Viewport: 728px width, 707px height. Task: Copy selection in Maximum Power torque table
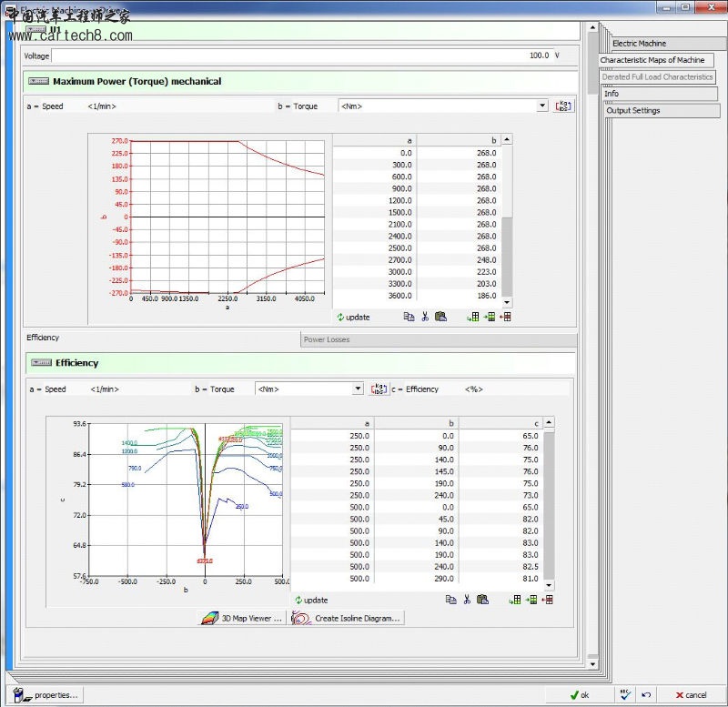409,317
